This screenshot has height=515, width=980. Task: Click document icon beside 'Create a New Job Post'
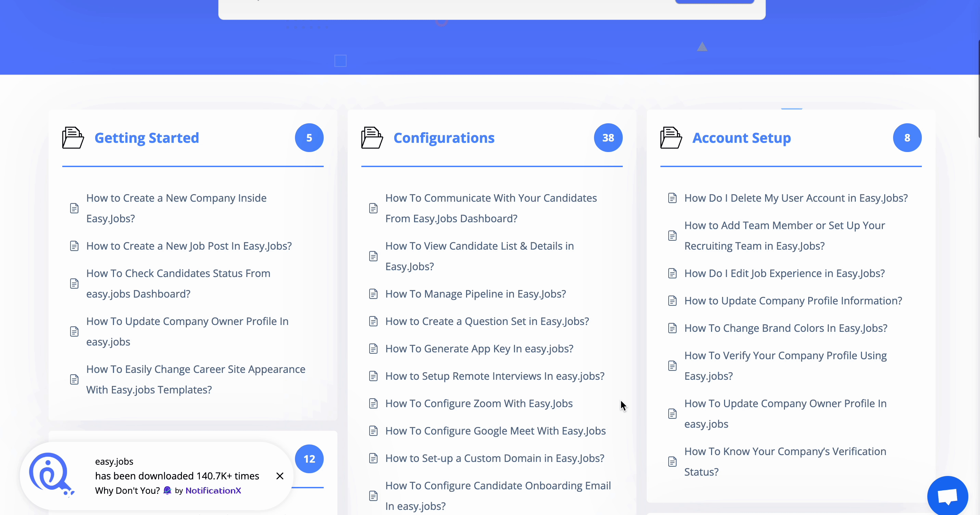74,246
